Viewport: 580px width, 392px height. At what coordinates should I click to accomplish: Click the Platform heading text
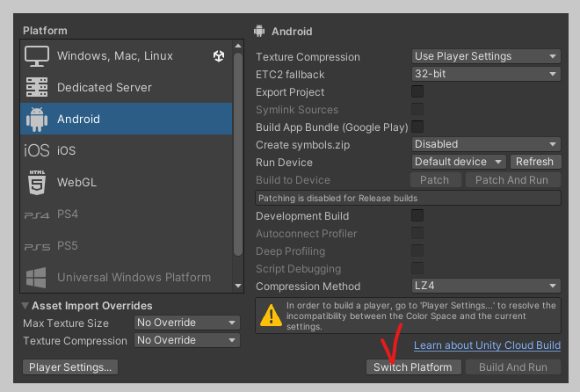(45, 31)
